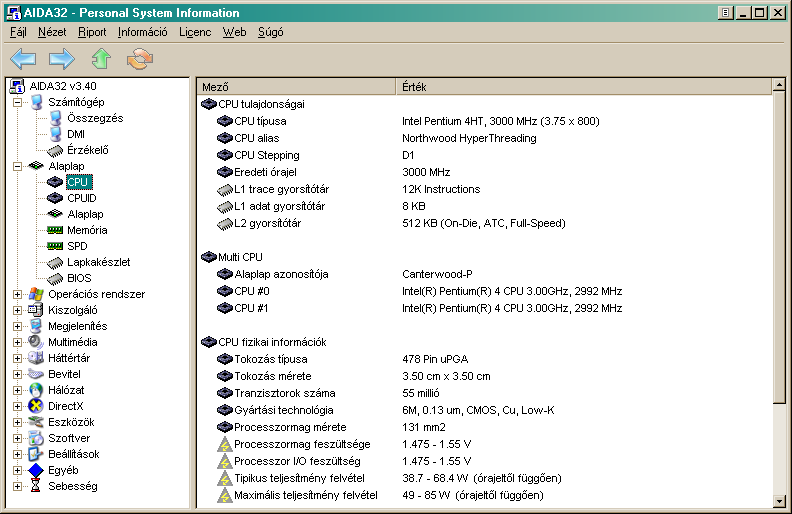Expand the Operációs rendszer tree node
The height and width of the screenshot is (514, 792).
pyautogui.click(x=17, y=294)
